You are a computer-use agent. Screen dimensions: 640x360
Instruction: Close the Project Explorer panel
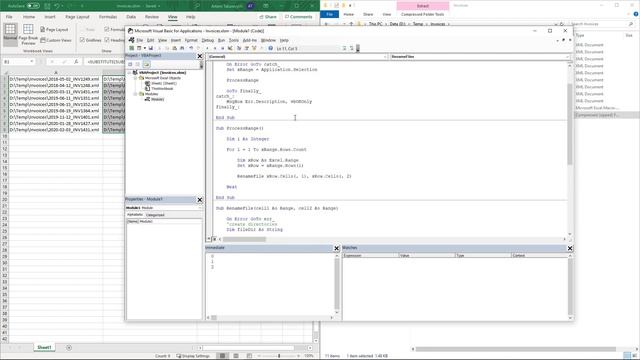(200, 56)
